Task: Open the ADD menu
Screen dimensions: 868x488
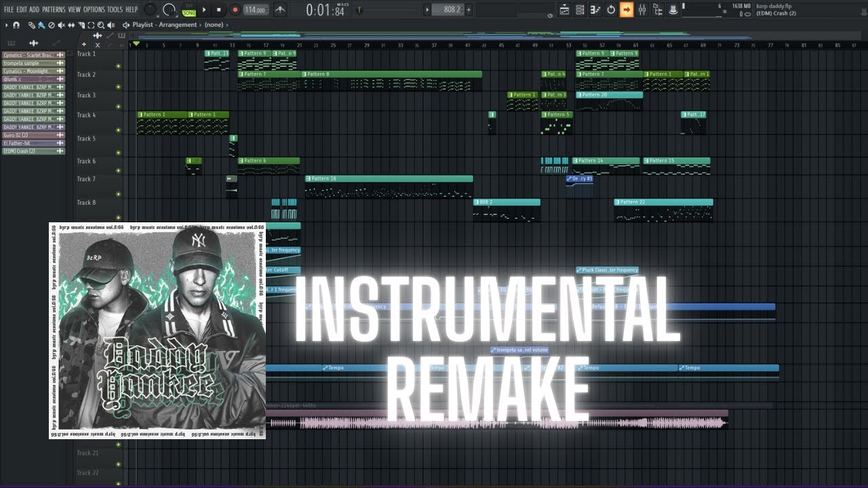Action: point(34,9)
